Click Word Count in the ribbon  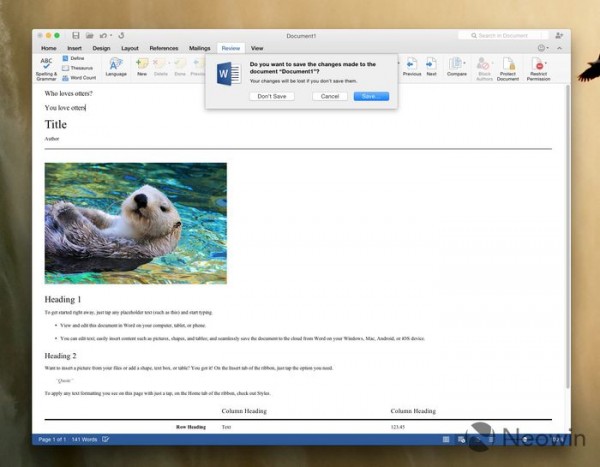(x=79, y=78)
